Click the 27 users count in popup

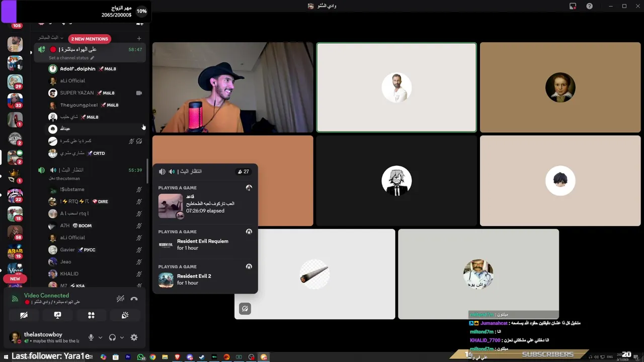pyautogui.click(x=243, y=171)
